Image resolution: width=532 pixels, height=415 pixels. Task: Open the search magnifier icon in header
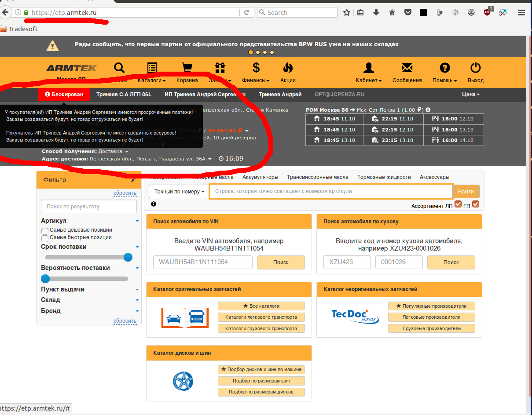pos(119,68)
